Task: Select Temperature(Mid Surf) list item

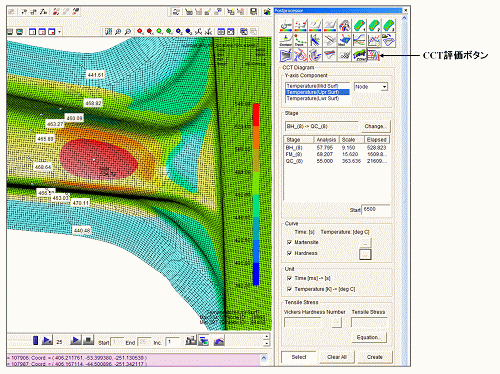Action: click(x=313, y=86)
